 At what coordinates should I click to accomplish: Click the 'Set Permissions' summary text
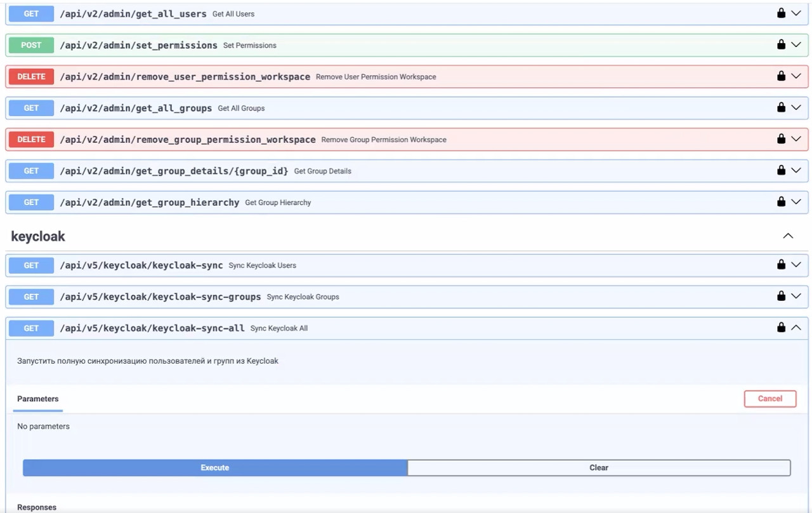coord(250,46)
